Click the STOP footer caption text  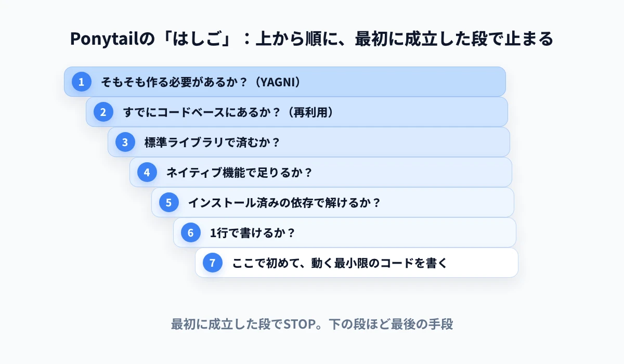pos(312,324)
